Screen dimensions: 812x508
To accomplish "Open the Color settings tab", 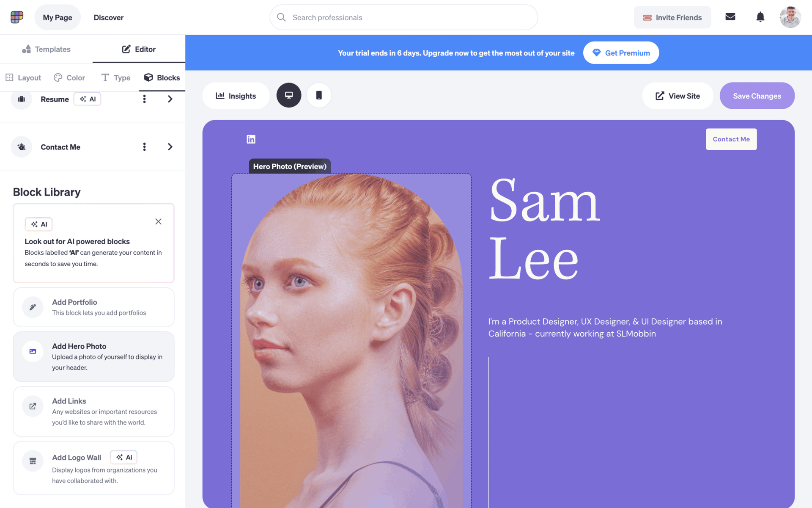I will pyautogui.click(x=69, y=77).
